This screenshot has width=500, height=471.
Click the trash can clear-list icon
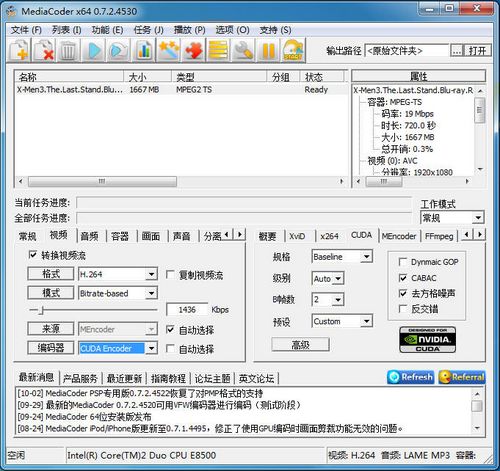(x=69, y=51)
